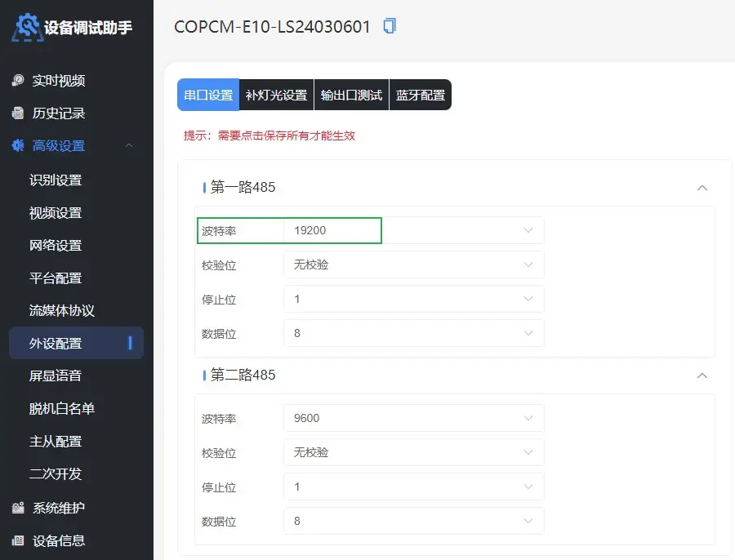The height and width of the screenshot is (560, 735).
Task: Click the 系统维护 sidebar icon
Action: pos(20,508)
